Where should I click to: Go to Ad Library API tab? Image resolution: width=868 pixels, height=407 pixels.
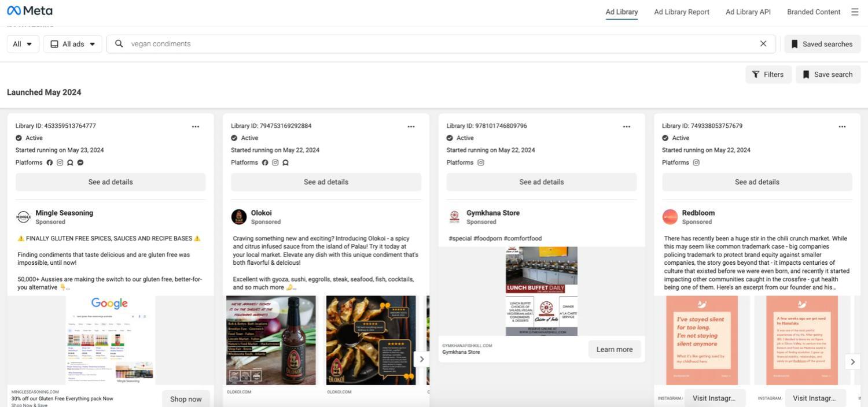pyautogui.click(x=748, y=12)
